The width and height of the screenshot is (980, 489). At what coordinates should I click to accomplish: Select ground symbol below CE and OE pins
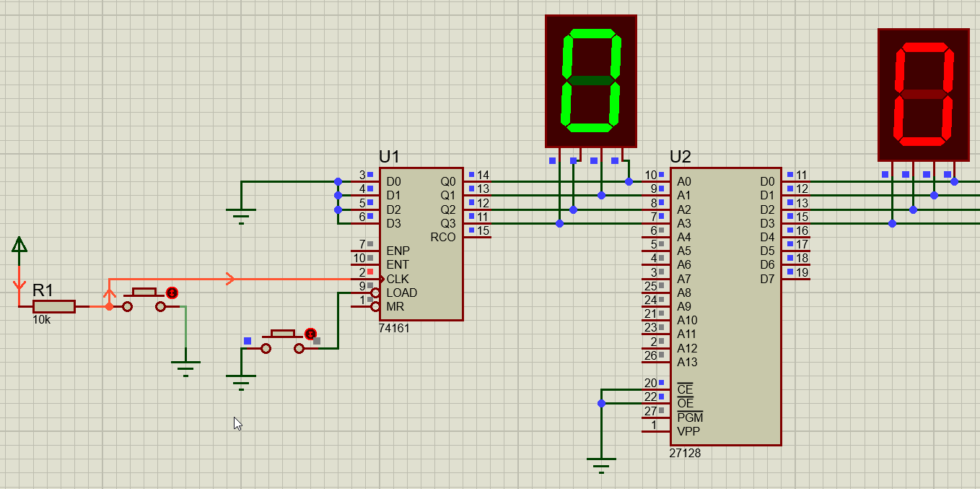pos(601,462)
